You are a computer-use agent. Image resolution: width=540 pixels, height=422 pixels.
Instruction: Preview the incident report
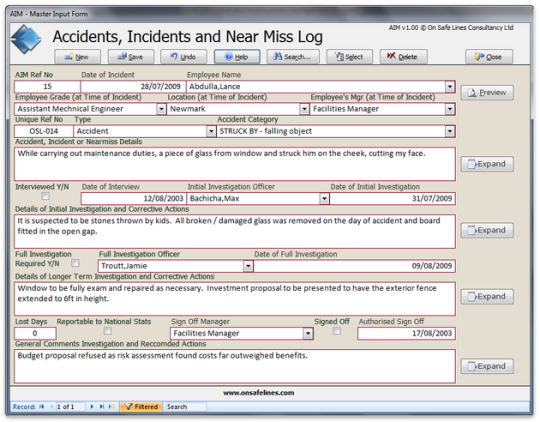487,93
